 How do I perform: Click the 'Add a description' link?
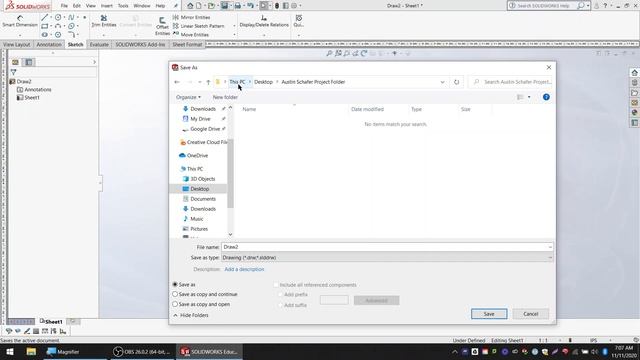pos(244,269)
